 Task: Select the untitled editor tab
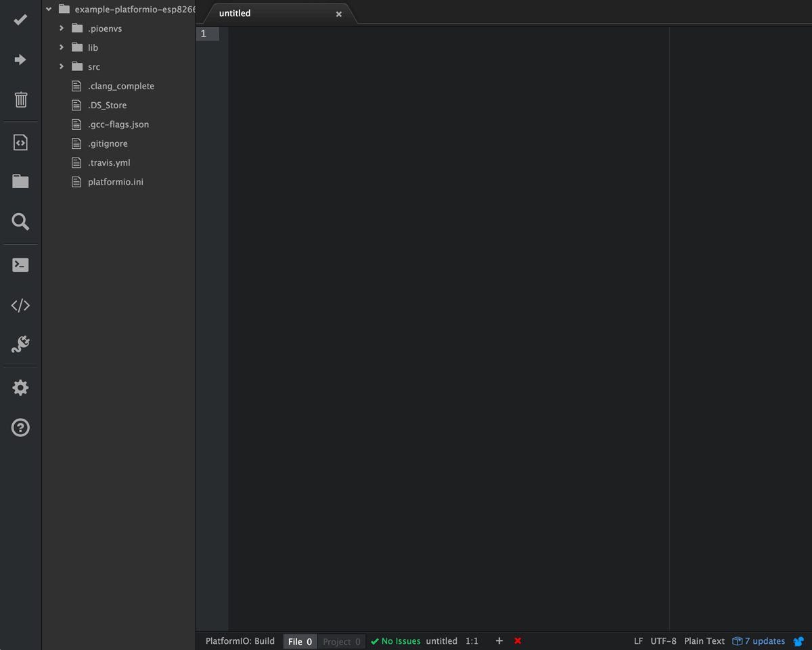tap(235, 14)
